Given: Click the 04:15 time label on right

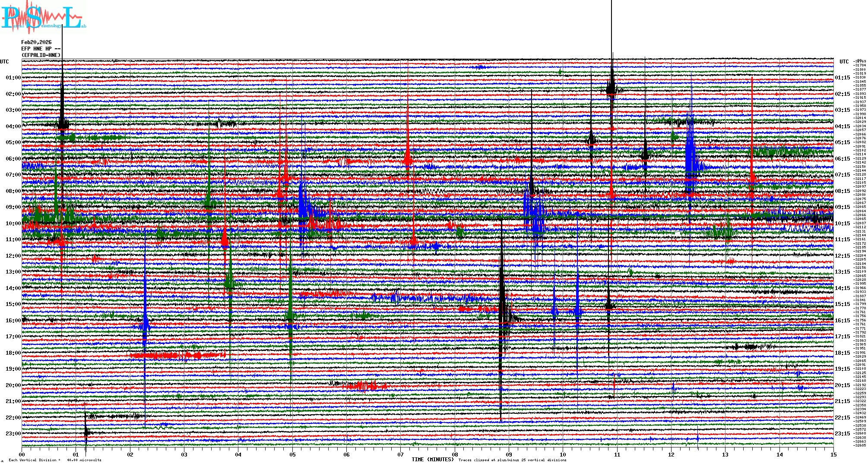Looking at the screenshot, I should [x=842, y=126].
